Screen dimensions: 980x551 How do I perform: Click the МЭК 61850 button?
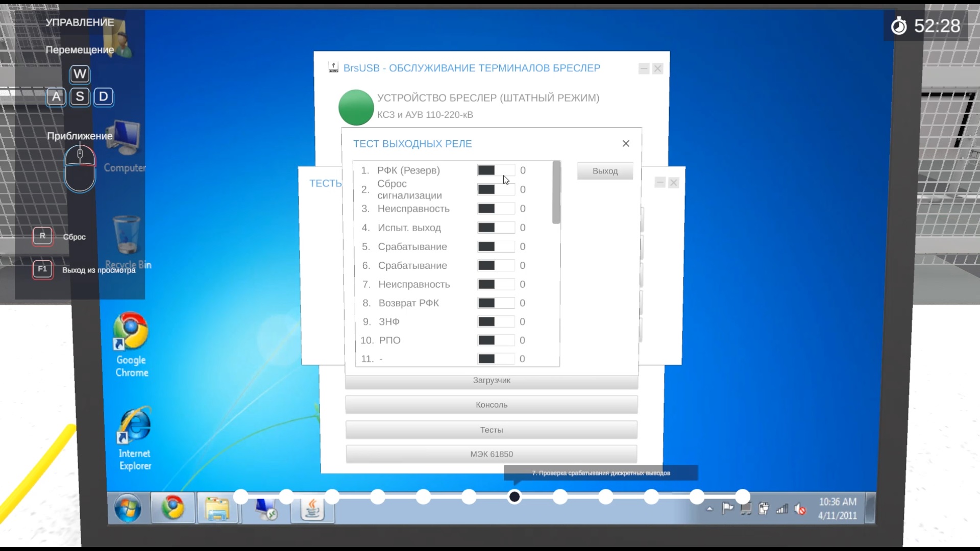(491, 454)
